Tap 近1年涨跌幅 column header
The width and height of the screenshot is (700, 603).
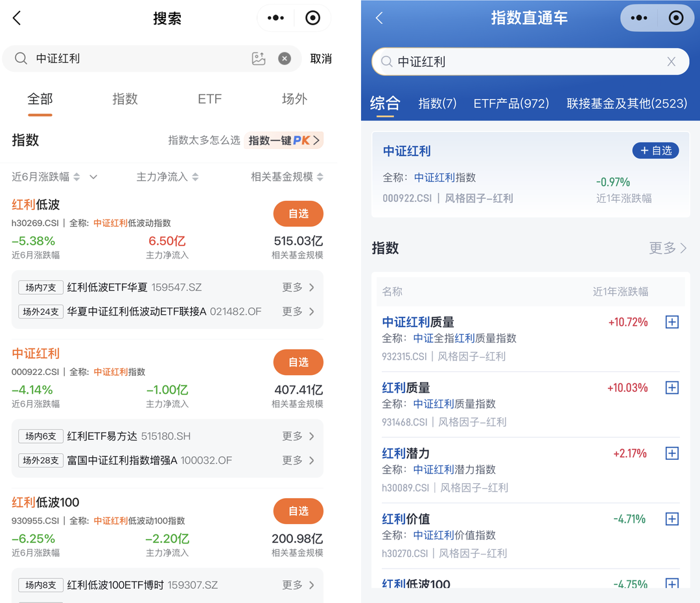[620, 291]
